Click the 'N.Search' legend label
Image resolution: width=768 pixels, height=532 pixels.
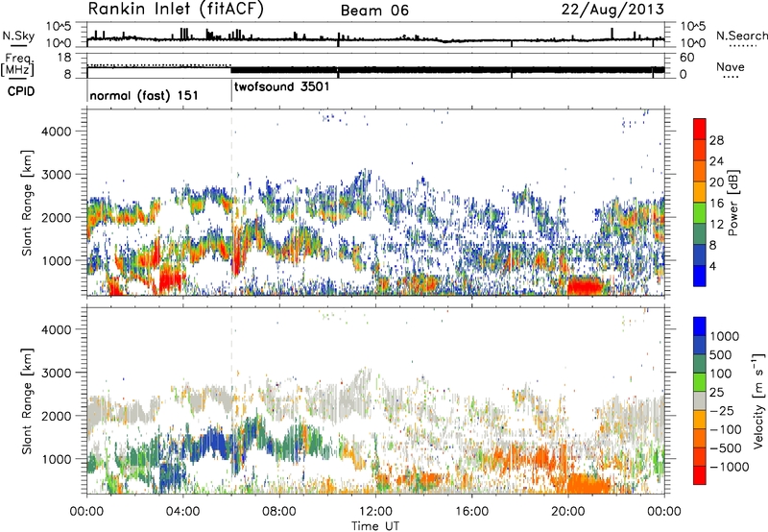[741, 36]
